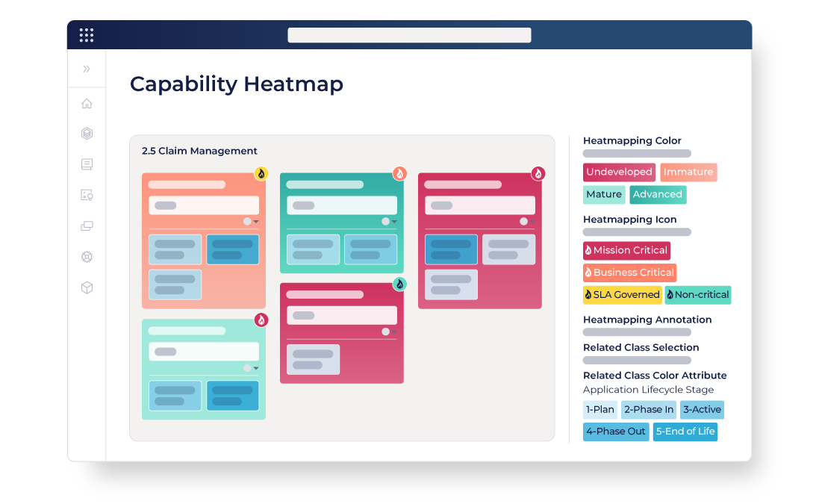This screenshot has width=819, height=504.
Task: Go to the Home sidebar icon
Action: [87, 103]
